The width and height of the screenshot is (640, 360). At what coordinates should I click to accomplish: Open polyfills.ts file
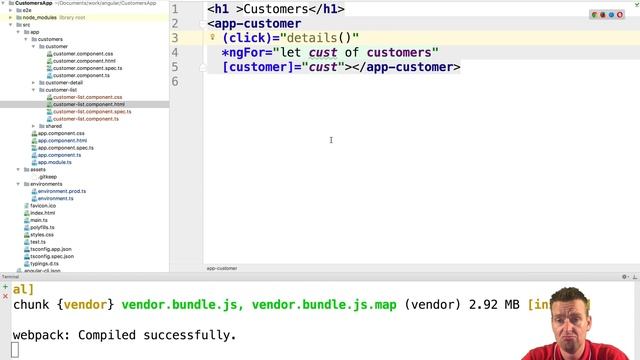[x=42, y=227]
